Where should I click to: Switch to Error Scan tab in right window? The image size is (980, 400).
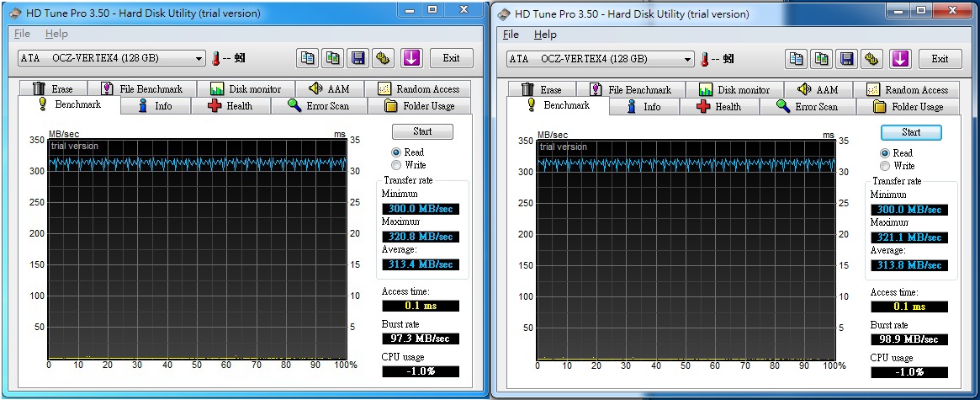click(x=808, y=106)
